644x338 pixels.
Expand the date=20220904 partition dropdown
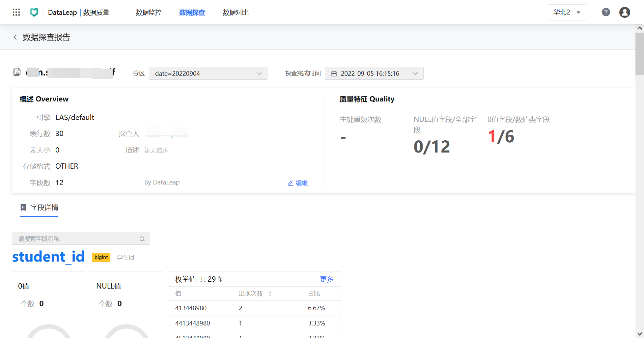pos(208,73)
